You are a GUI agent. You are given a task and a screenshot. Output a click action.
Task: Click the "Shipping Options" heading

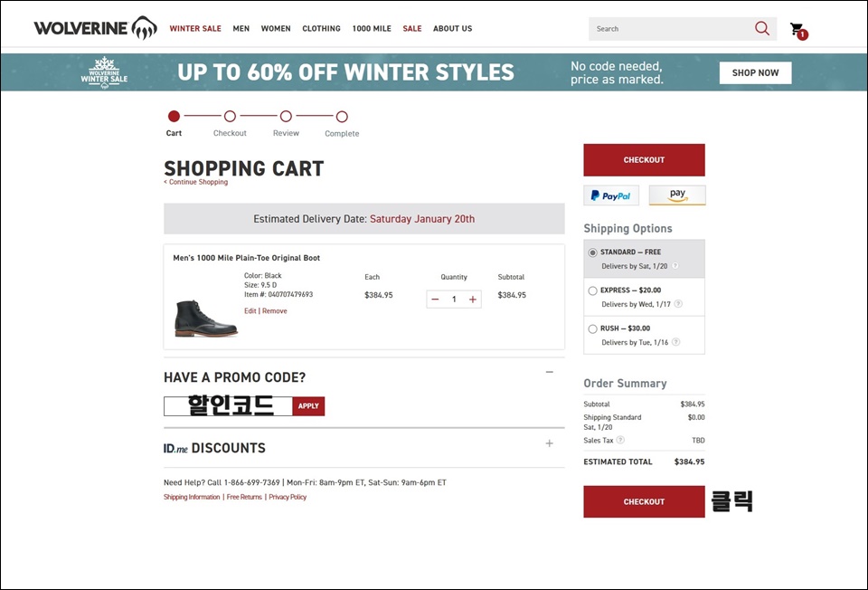point(627,228)
